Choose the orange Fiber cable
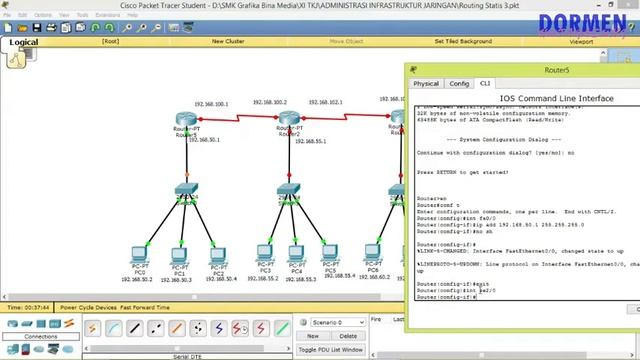The width and height of the screenshot is (640, 360). pyautogui.click(x=177, y=328)
